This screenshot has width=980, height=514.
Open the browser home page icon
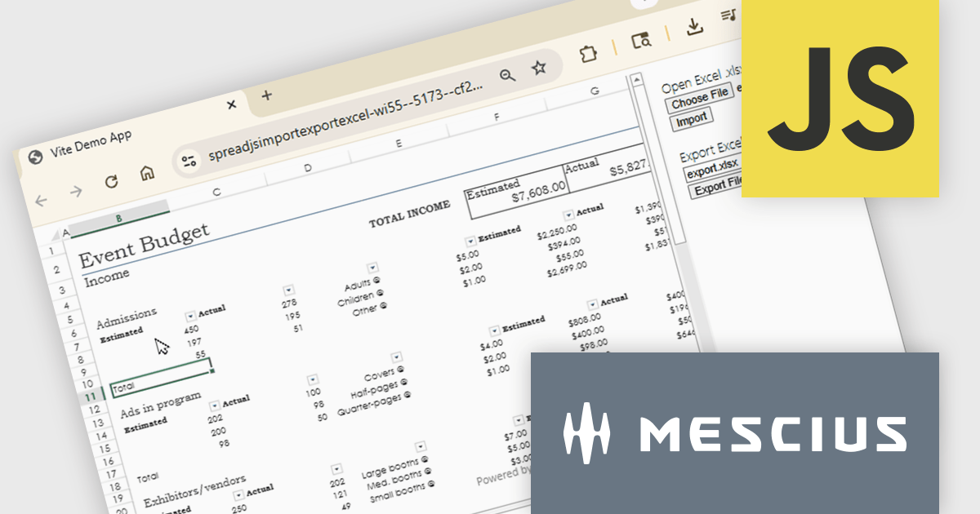(147, 173)
